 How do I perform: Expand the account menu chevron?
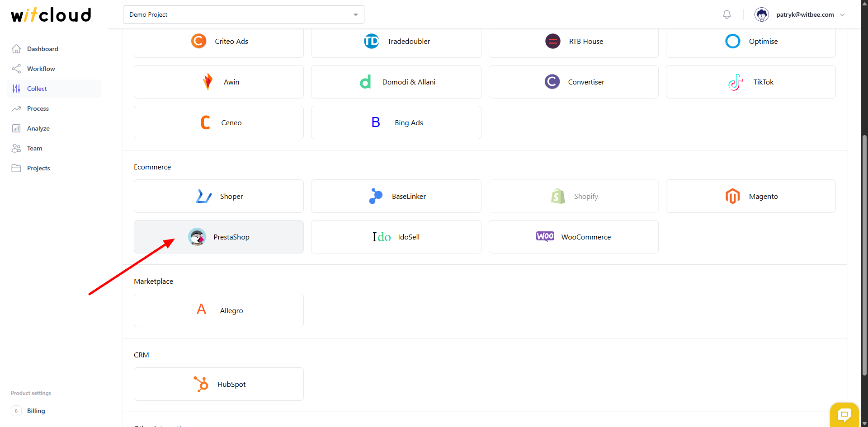(x=842, y=14)
